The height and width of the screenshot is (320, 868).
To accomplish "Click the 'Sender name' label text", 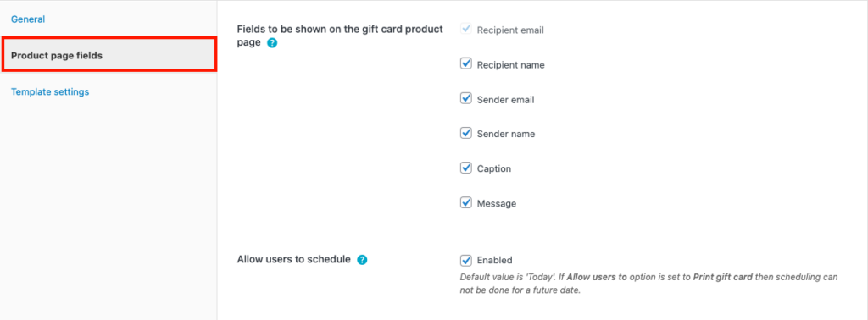I will click(506, 134).
